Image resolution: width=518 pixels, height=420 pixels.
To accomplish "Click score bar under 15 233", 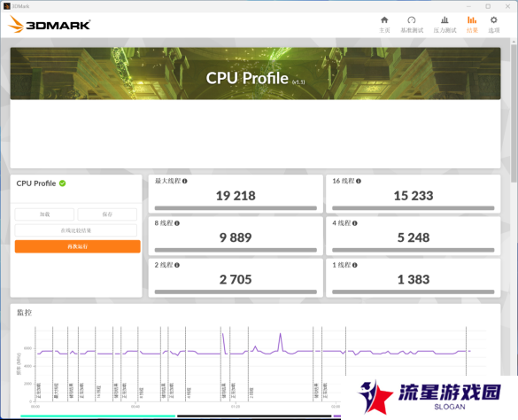I will tap(414, 208).
